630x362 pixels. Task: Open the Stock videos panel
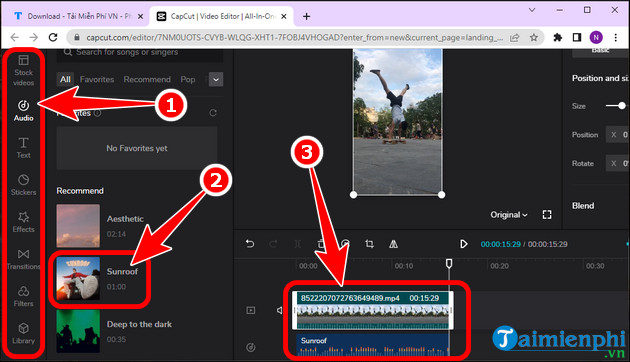point(23,71)
